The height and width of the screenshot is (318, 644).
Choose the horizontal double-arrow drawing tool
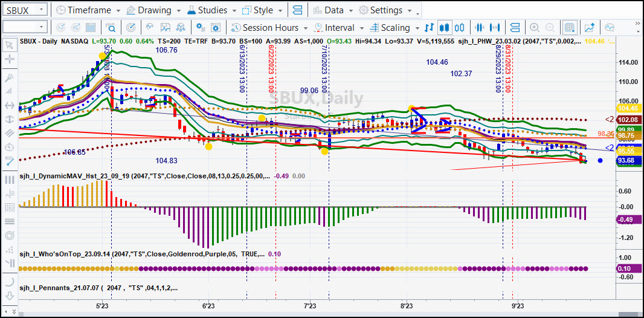[x=9, y=105]
